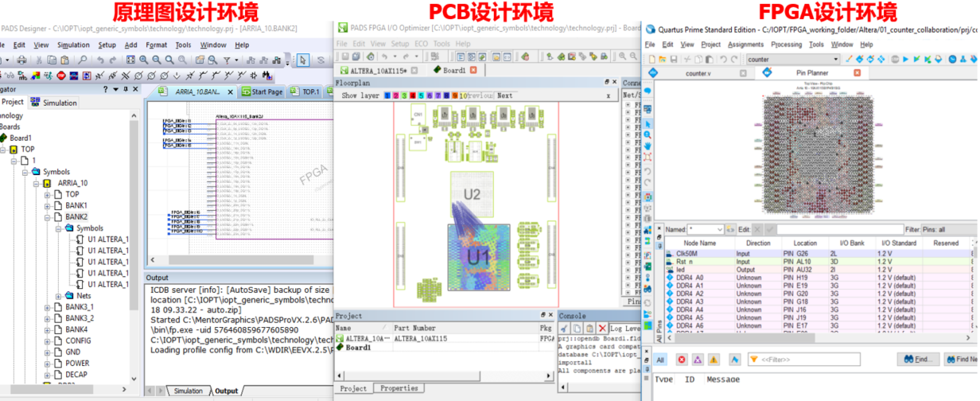Click the undo arrow in I/O Optimizer toolbar
980x401 pixels.
(384, 56)
